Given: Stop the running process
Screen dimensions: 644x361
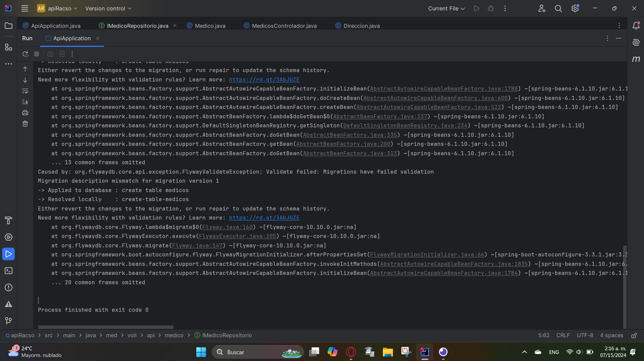Looking at the screenshot, I should coord(37,54).
